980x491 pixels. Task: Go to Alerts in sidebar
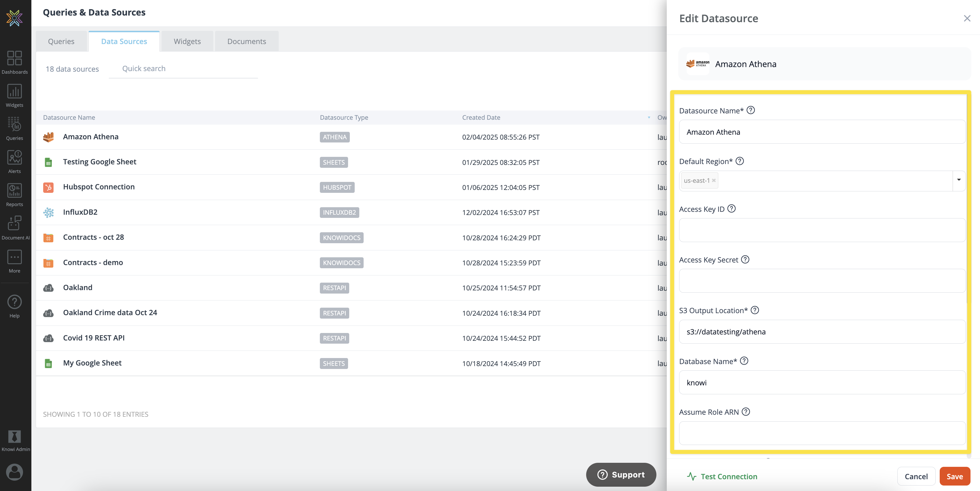point(14,161)
